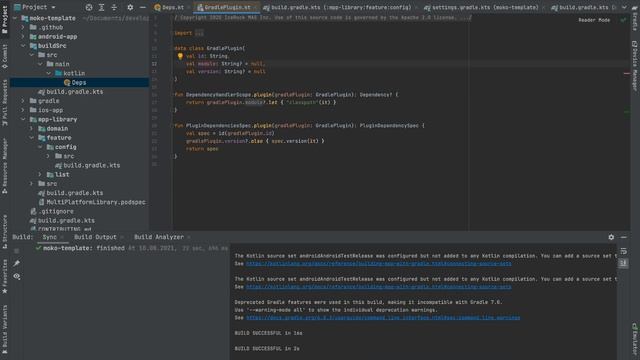
Task: Open the Gradle command-line warnings link
Action: [383, 318]
